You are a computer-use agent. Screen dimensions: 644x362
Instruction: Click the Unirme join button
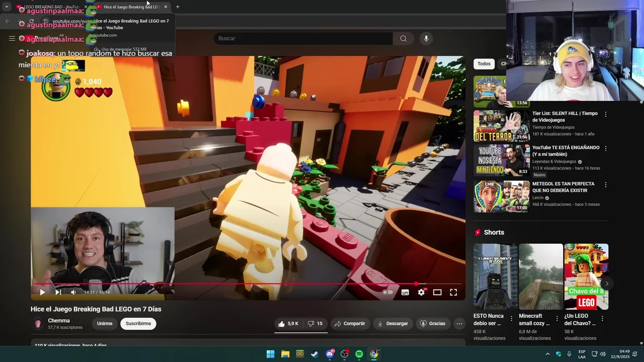coord(105,324)
